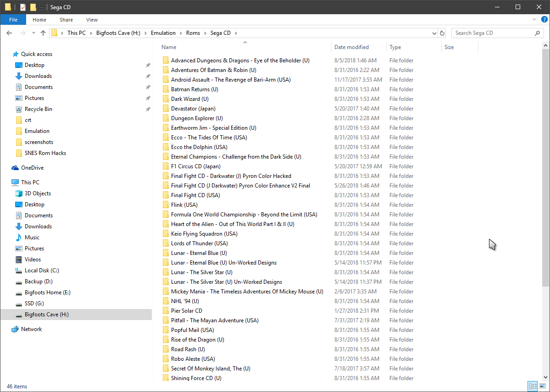550x392 pixels.
Task: Open the File menu
Action: point(13,20)
